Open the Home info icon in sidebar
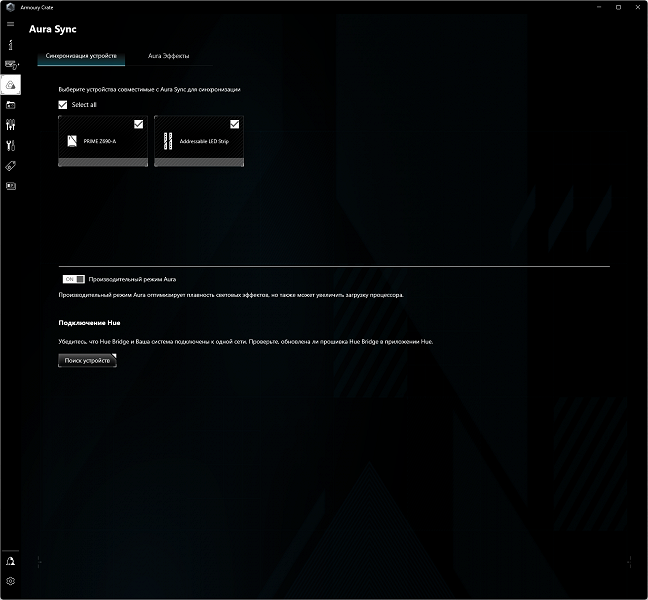This screenshot has height=600, width=648. click(11, 45)
